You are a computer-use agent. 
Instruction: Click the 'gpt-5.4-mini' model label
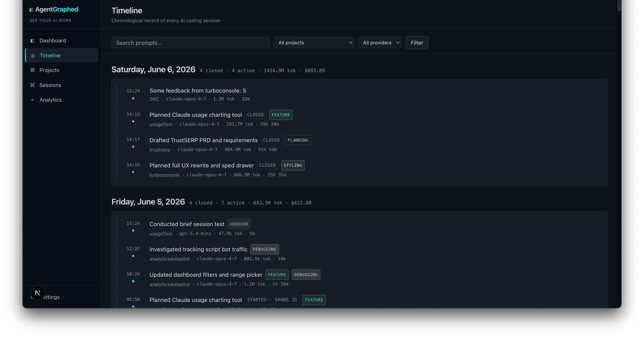click(x=195, y=233)
